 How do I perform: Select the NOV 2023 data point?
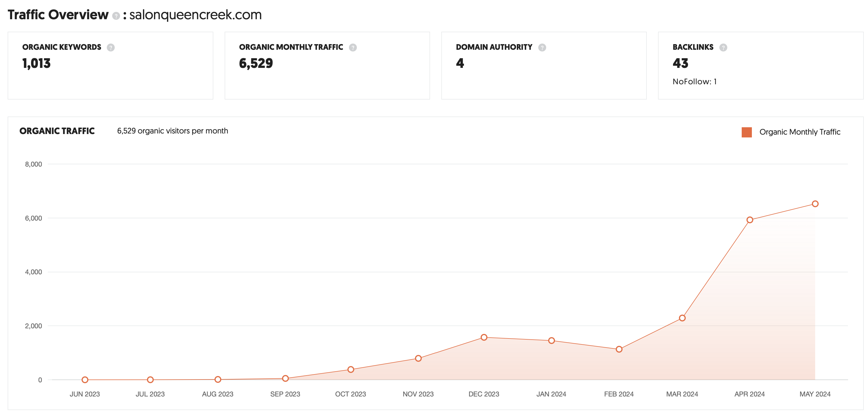pos(418,358)
